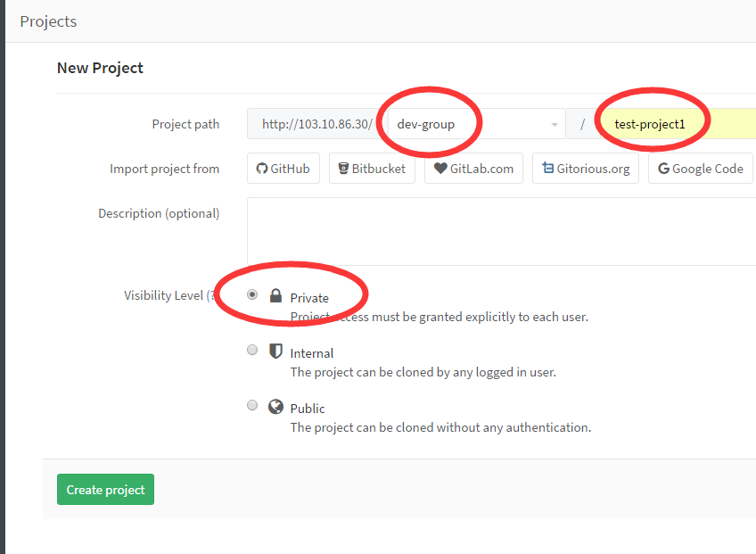Import project from GitLab.com

[x=474, y=169]
